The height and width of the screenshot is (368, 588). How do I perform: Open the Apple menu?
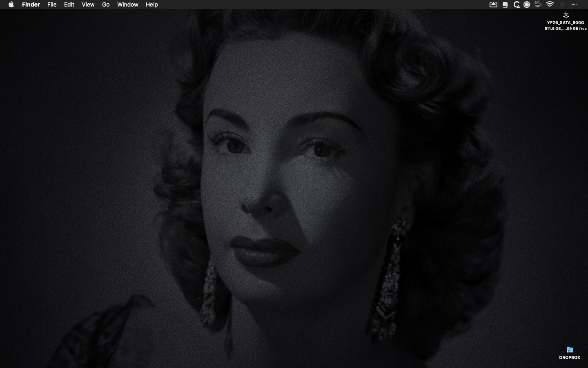pyautogui.click(x=11, y=4)
